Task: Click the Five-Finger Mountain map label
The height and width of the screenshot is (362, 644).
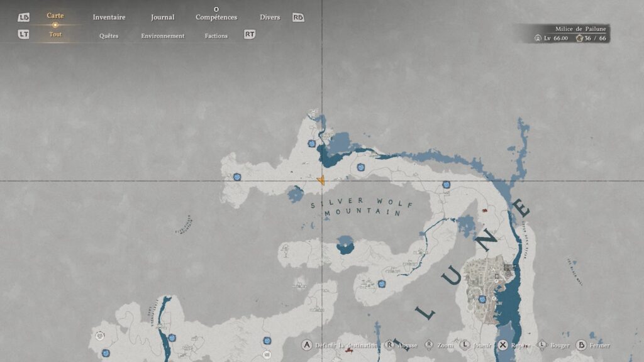Action: [184, 225]
